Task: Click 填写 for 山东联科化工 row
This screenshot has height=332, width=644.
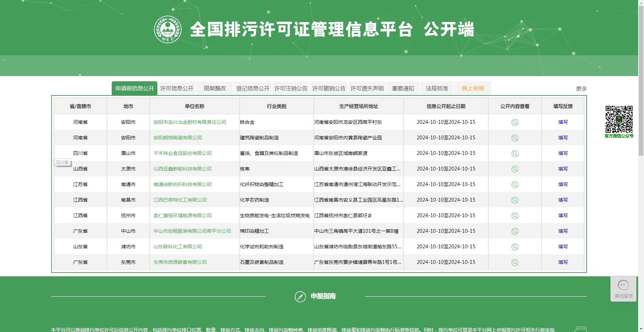Action: (x=563, y=247)
